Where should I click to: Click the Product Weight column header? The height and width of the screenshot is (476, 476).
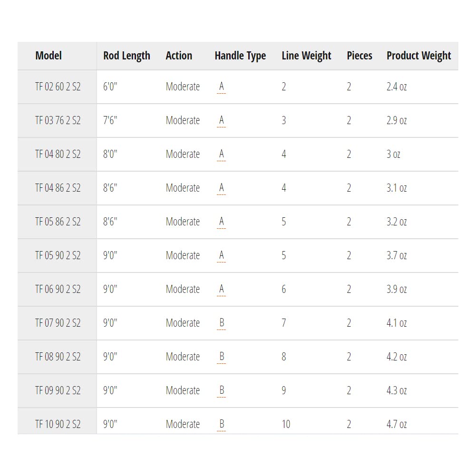(418, 56)
